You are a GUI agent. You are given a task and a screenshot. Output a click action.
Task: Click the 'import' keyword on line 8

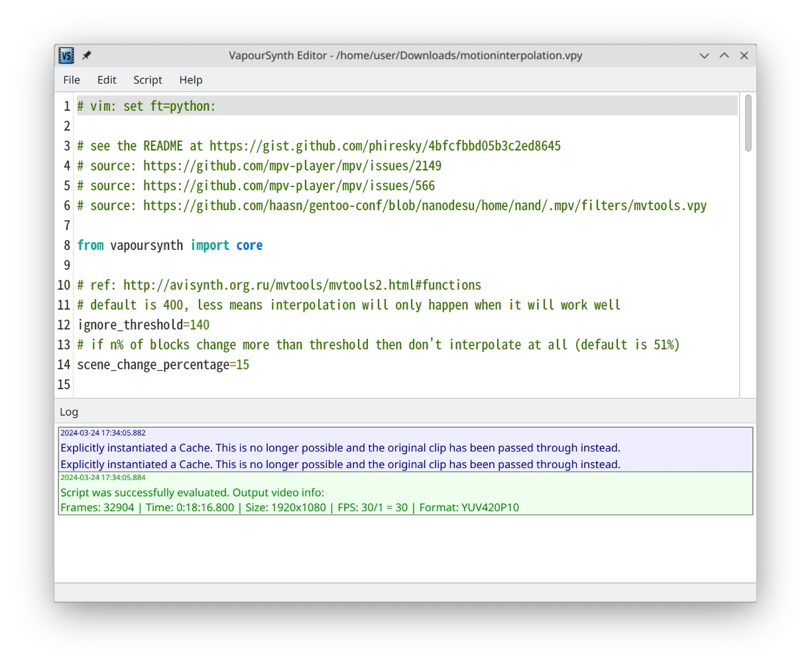click(209, 245)
